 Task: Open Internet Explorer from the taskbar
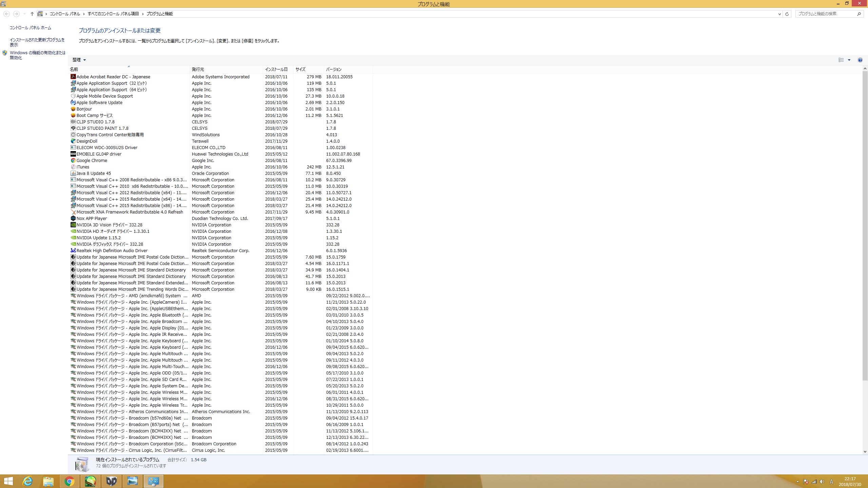pyautogui.click(x=27, y=481)
